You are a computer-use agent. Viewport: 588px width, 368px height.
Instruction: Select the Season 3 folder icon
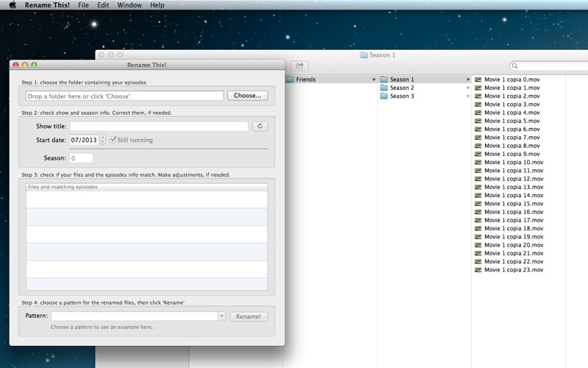[384, 96]
